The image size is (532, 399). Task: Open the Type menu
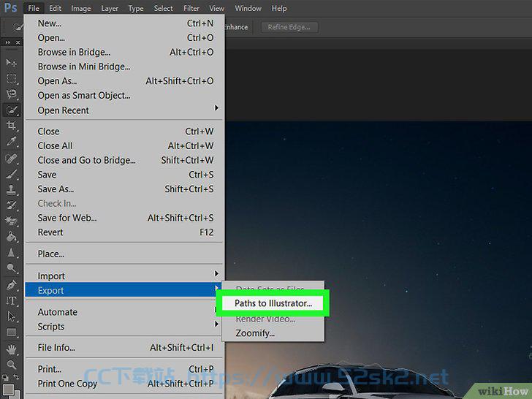136,8
